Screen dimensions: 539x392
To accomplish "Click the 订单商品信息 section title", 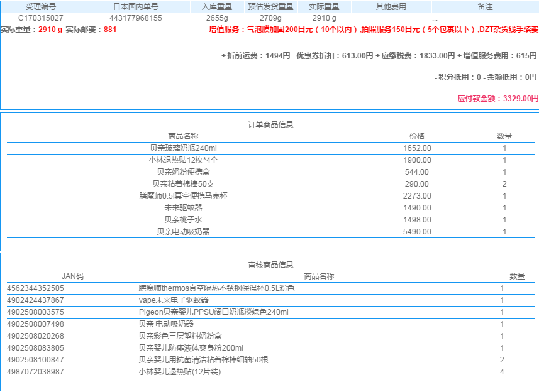I will point(270,124).
